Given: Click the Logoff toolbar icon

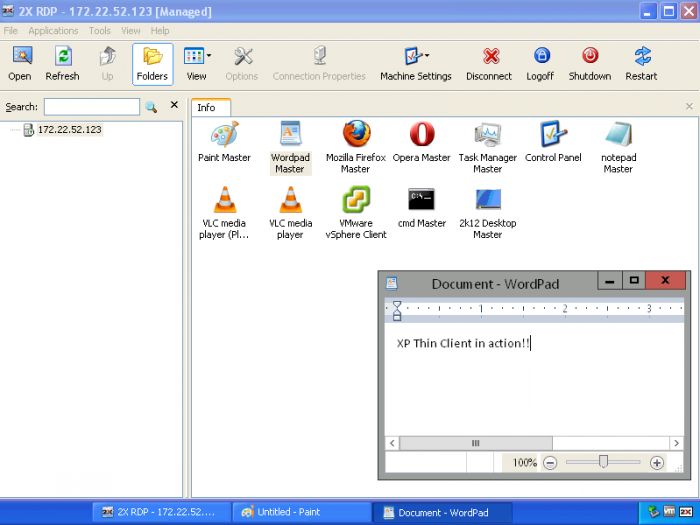Looking at the screenshot, I should pos(541,64).
